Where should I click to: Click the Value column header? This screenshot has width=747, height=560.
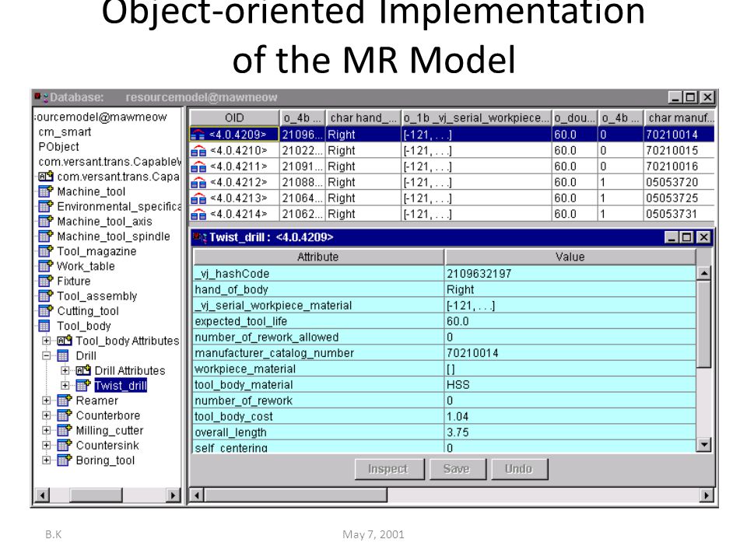click(570, 257)
